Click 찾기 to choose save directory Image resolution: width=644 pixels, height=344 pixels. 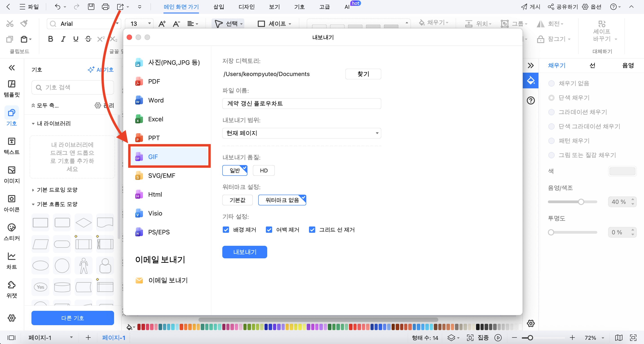coord(363,74)
